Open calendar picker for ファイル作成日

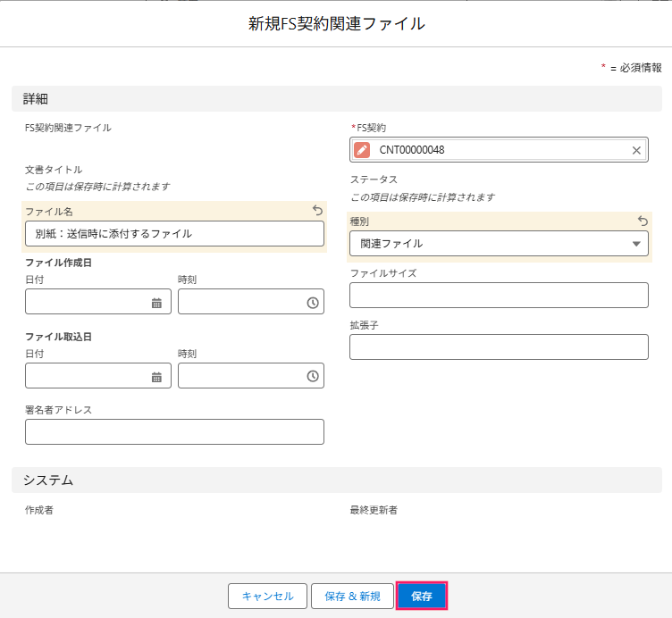pyautogui.click(x=156, y=303)
